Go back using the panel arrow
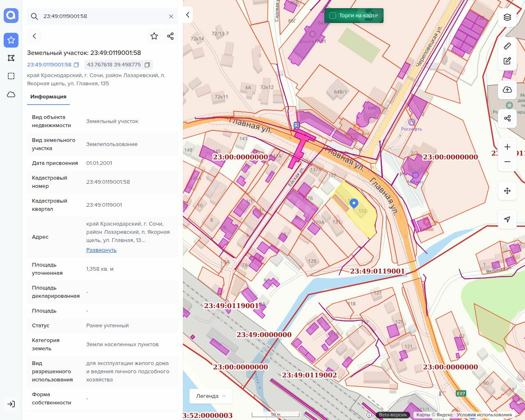Viewport: 525px width, 420px height. pos(34,36)
